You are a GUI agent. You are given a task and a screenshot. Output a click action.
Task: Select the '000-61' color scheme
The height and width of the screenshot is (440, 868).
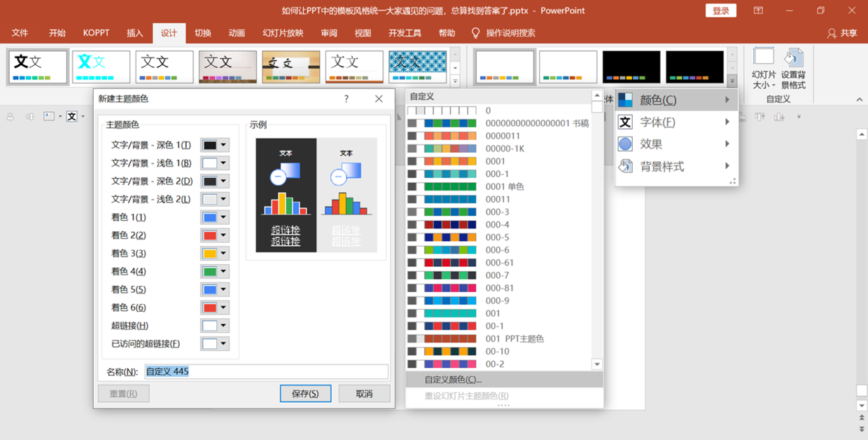(499, 263)
